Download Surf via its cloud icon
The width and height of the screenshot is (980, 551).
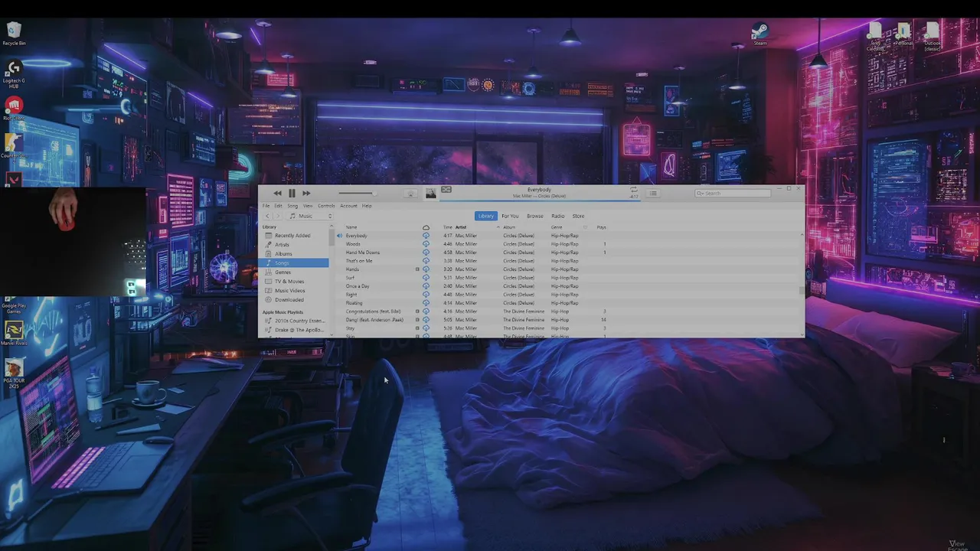[426, 278]
